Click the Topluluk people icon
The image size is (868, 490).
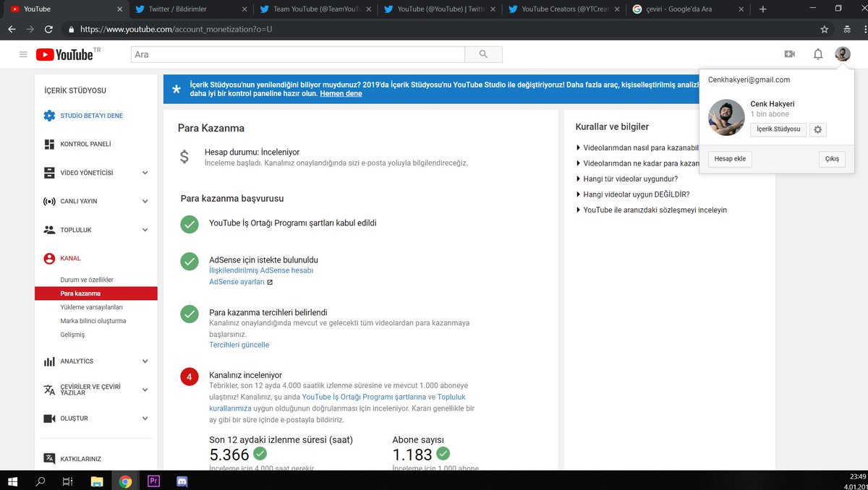(49, 230)
